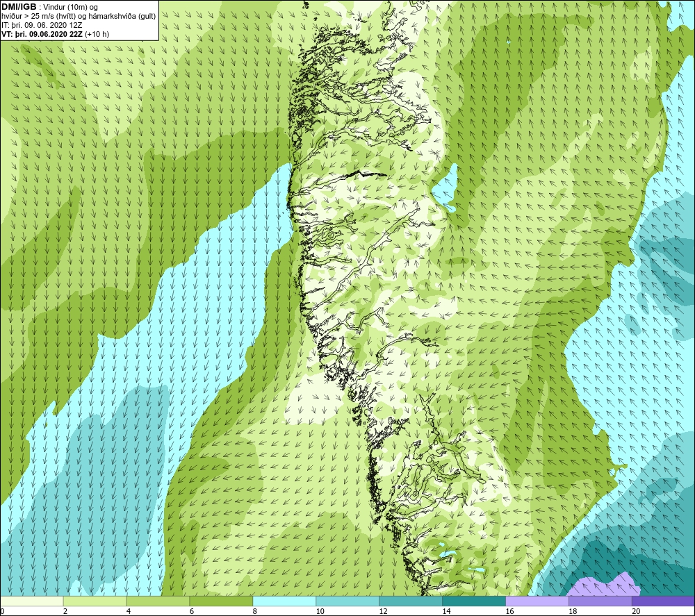
Task: Click the 'VT: þri. 09.06.2020 22Z' line
Action: (x=42, y=34)
